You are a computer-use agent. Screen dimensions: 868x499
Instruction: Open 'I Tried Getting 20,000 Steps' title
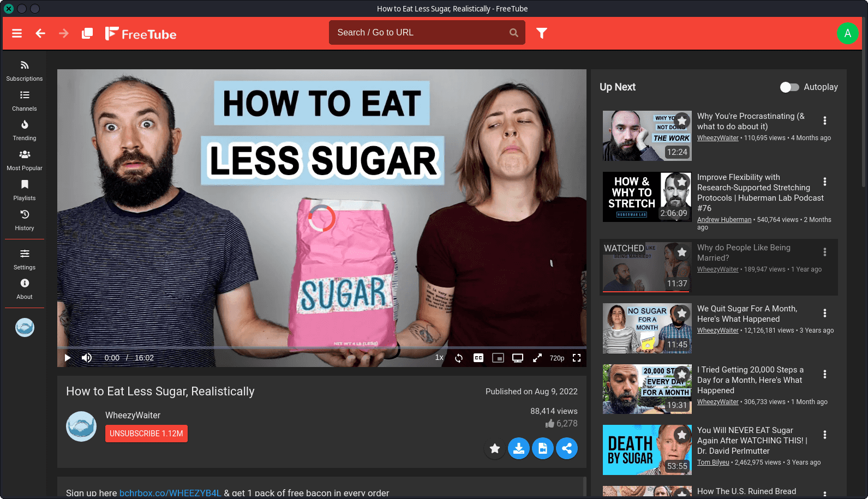coord(750,380)
